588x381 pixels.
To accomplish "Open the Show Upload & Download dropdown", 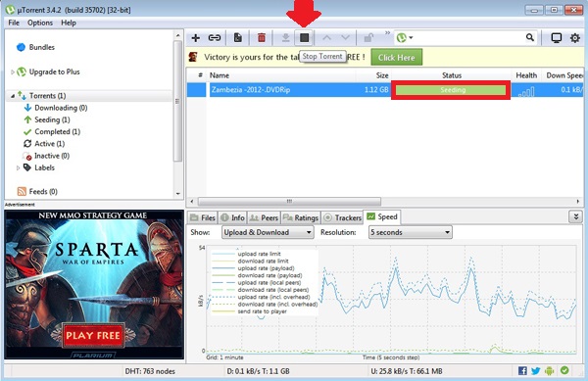I will tap(268, 232).
